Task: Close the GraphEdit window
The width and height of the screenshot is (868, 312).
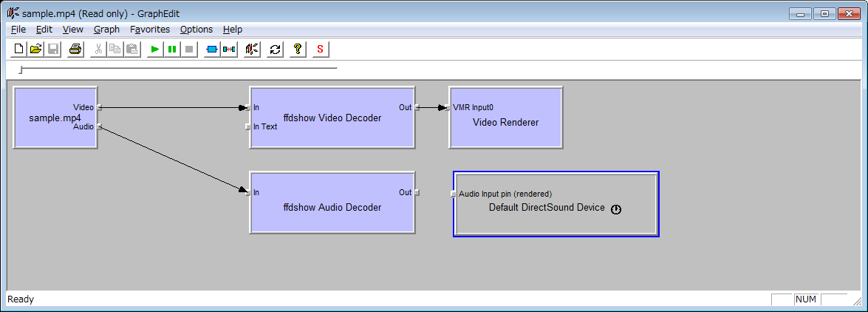Action: tap(850, 13)
